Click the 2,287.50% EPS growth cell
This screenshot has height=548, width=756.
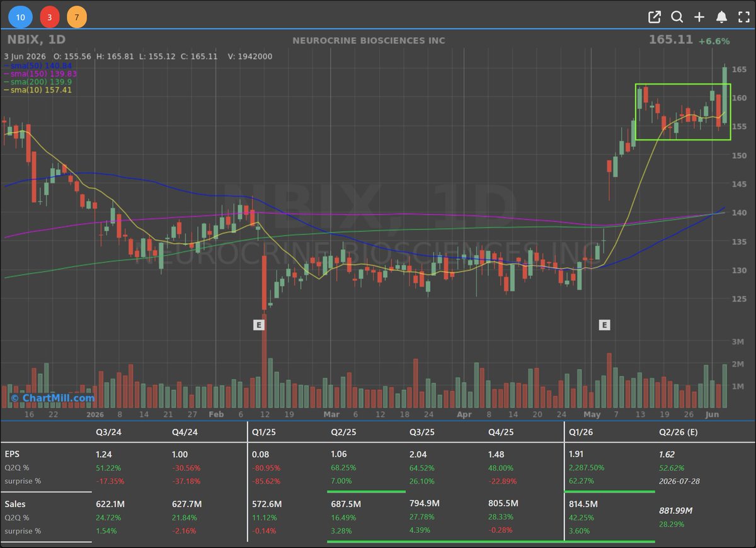click(587, 467)
